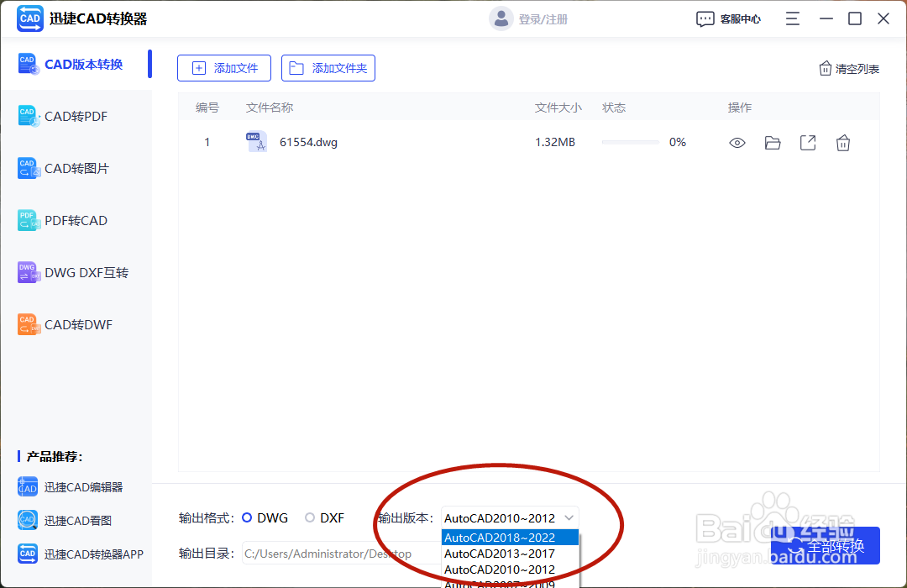
Task: Open 客服中心 support center
Action: pyautogui.click(x=728, y=19)
